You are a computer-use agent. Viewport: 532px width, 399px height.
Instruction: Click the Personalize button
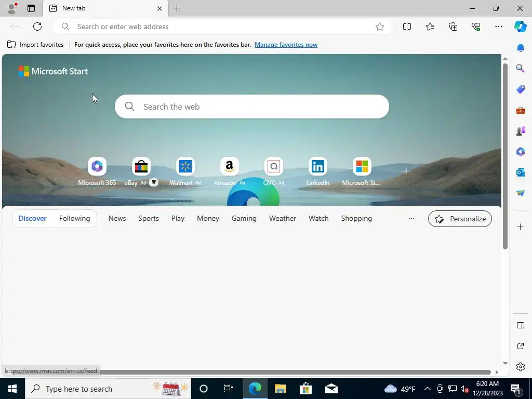[x=460, y=219]
